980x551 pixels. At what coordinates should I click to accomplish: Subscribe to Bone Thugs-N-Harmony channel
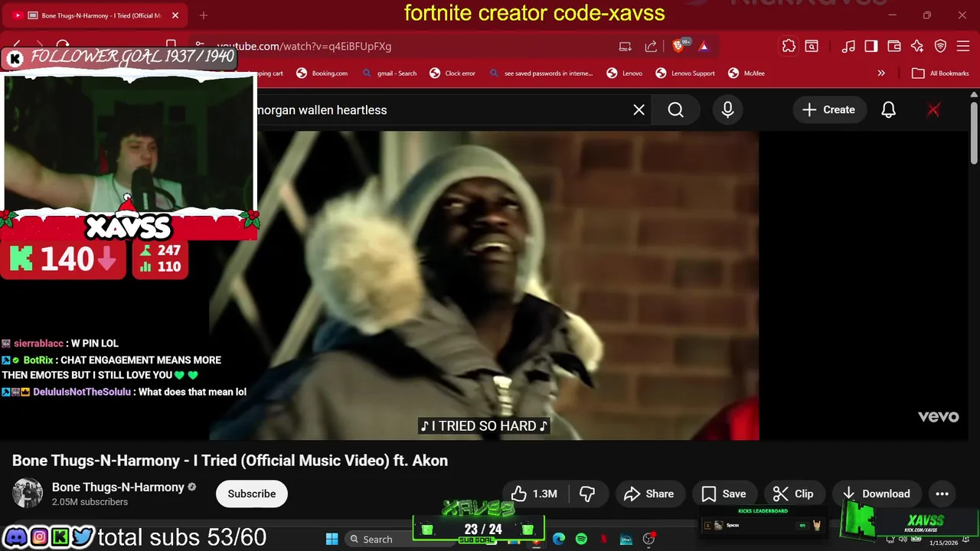click(252, 494)
